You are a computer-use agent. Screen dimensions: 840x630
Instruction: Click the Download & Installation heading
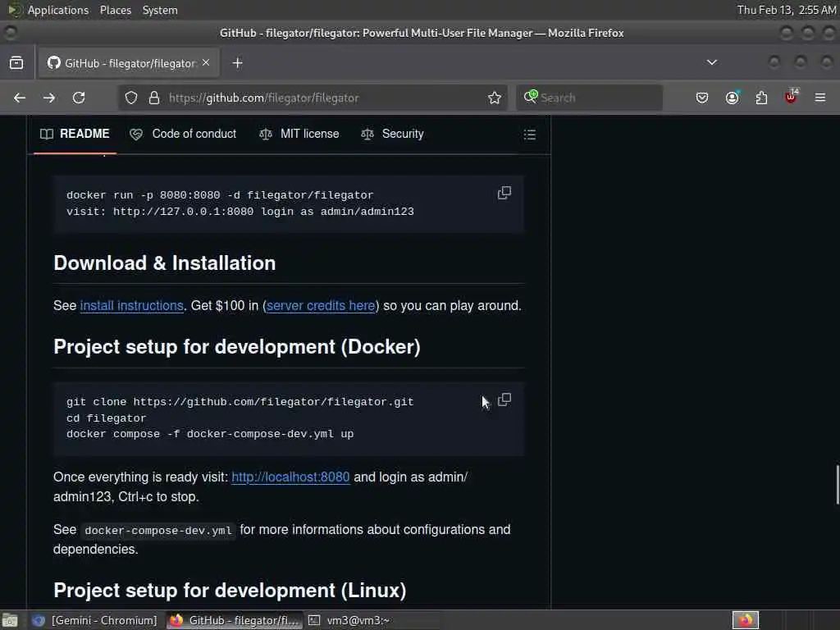click(164, 263)
